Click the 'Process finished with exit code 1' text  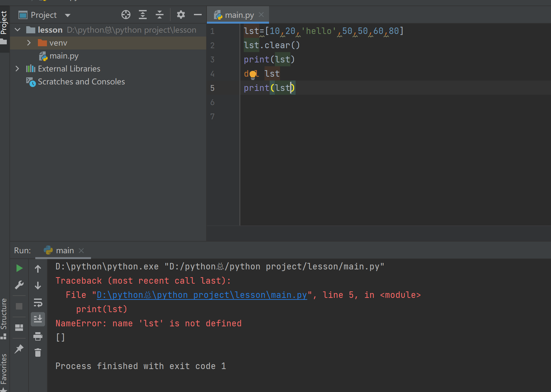[x=141, y=366]
